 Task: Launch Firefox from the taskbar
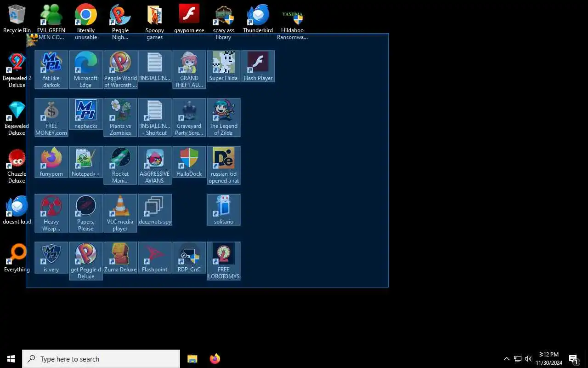215,359
